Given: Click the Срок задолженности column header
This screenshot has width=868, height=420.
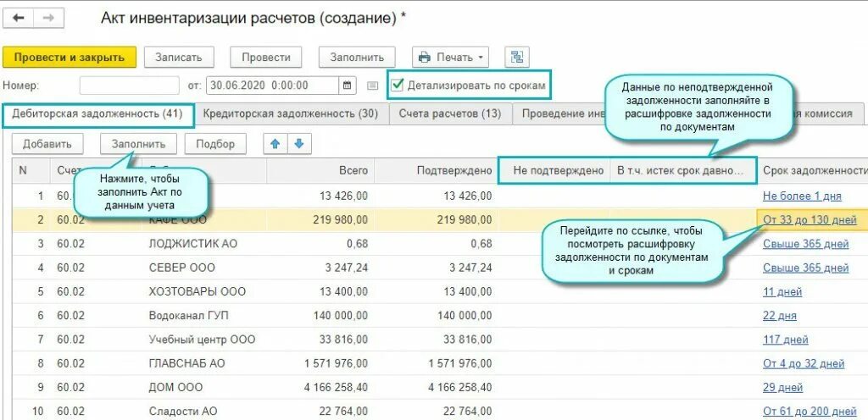Looking at the screenshot, I should click(814, 171).
